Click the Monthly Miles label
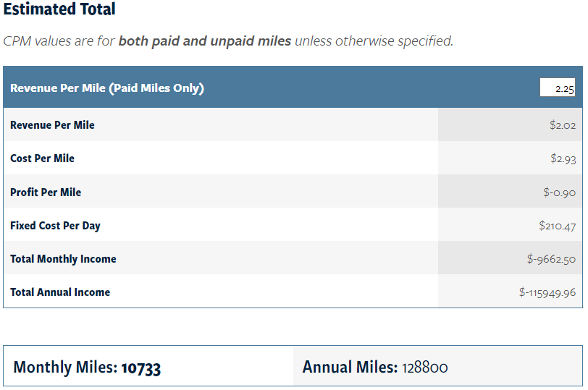The height and width of the screenshot is (390, 588). (x=65, y=368)
